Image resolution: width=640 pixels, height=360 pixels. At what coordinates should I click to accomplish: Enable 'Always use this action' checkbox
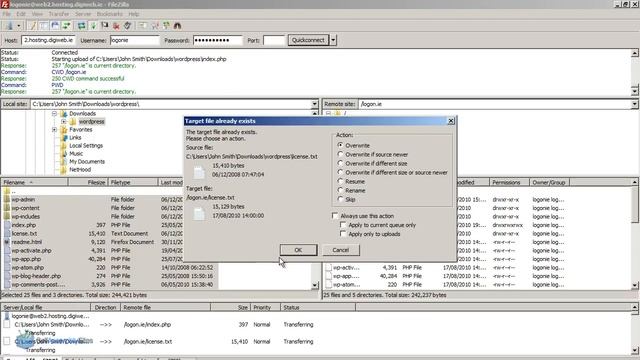click(335, 216)
